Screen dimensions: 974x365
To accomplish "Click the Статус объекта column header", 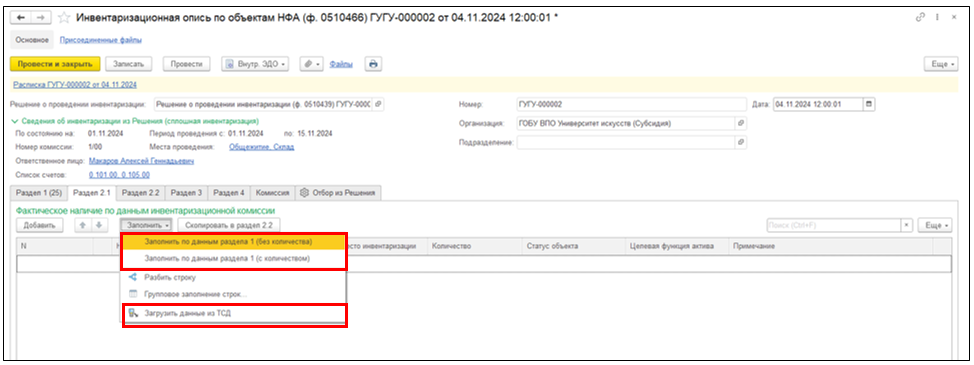I will coord(572,246).
